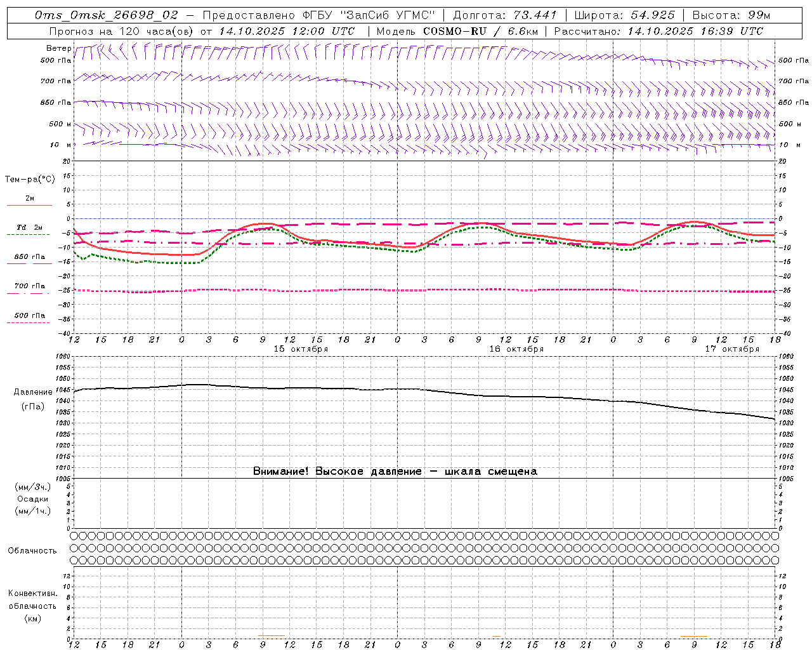Click the Тем-ра(°C) axis label
Viewport: 812px width, 650px height.
[x=30, y=180]
